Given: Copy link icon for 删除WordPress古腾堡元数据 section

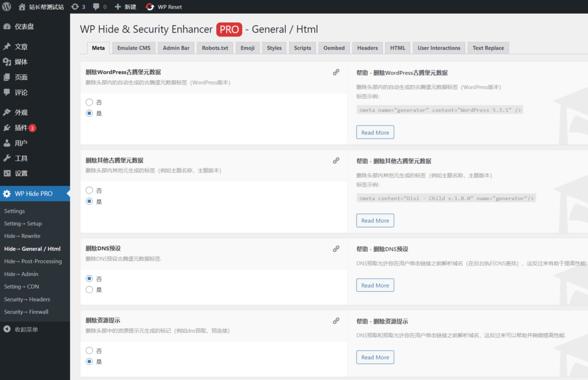Looking at the screenshot, I should tap(336, 72).
